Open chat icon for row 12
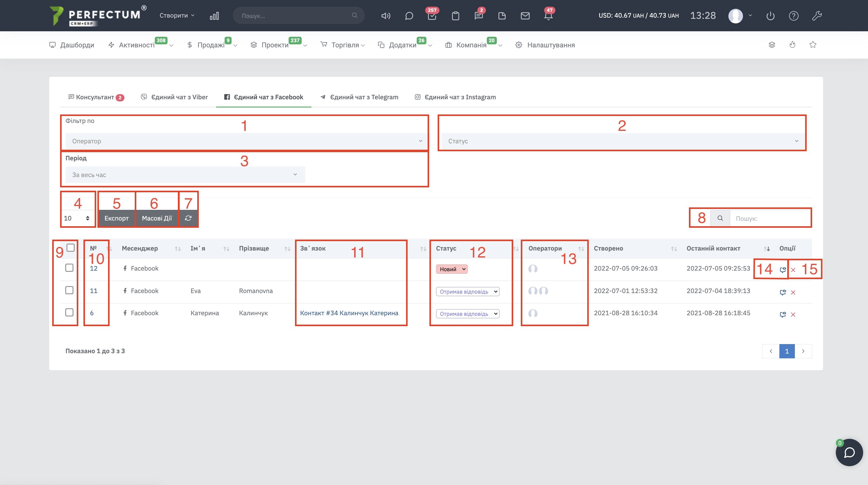The height and width of the screenshot is (485, 868). [x=783, y=270]
